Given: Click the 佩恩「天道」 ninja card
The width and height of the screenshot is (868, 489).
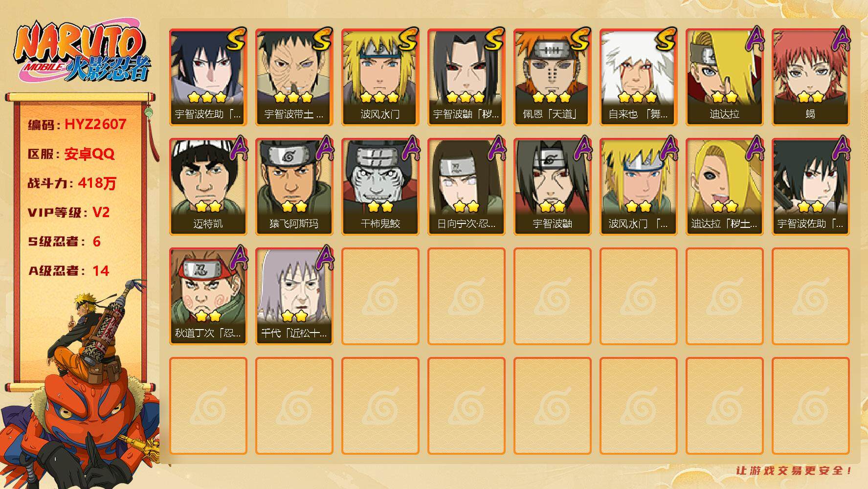Looking at the screenshot, I should pos(552,77).
